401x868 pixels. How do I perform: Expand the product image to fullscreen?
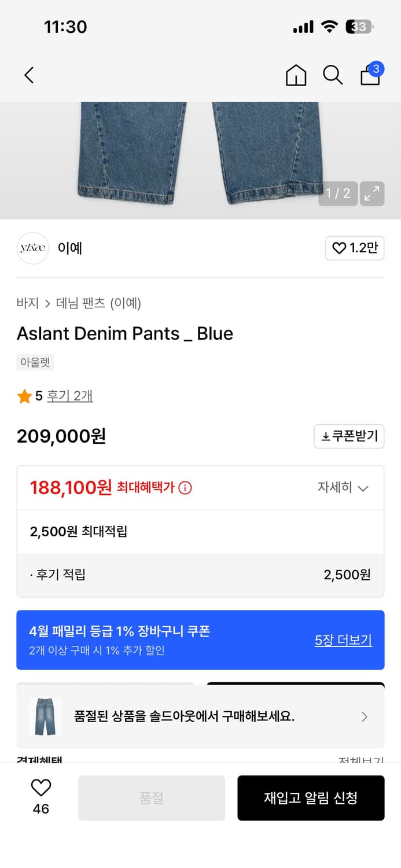(x=371, y=194)
